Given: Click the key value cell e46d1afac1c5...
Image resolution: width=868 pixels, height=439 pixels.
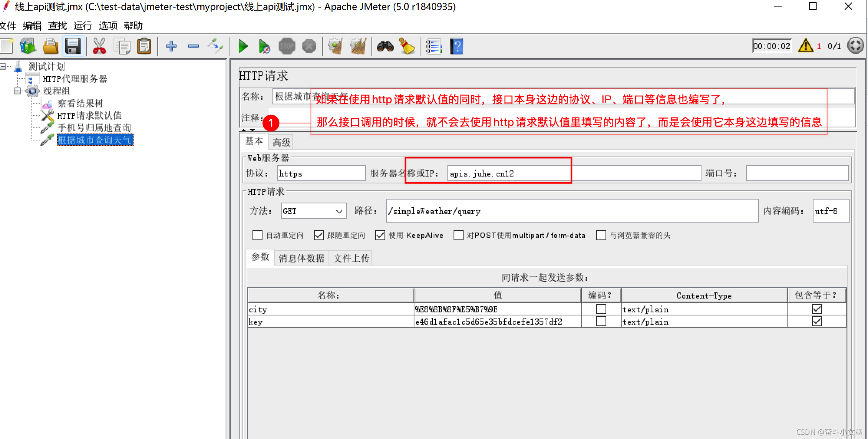Looking at the screenshot, I should (497, 322).
